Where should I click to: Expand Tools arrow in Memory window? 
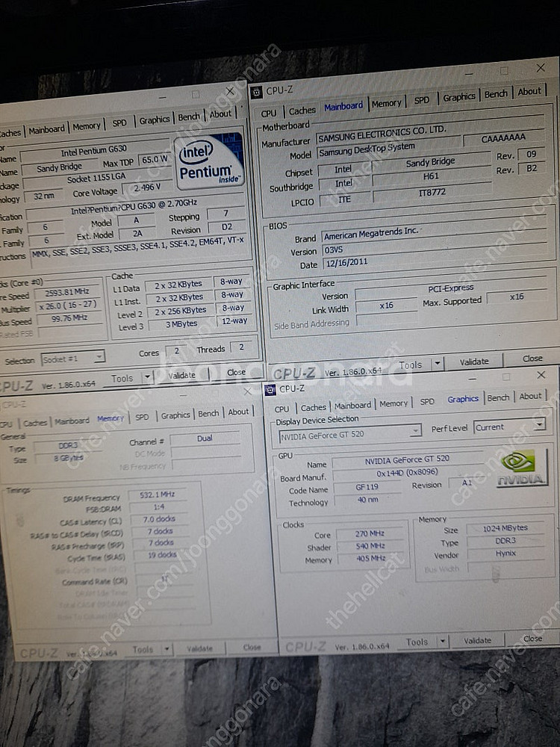click(167, 649)
